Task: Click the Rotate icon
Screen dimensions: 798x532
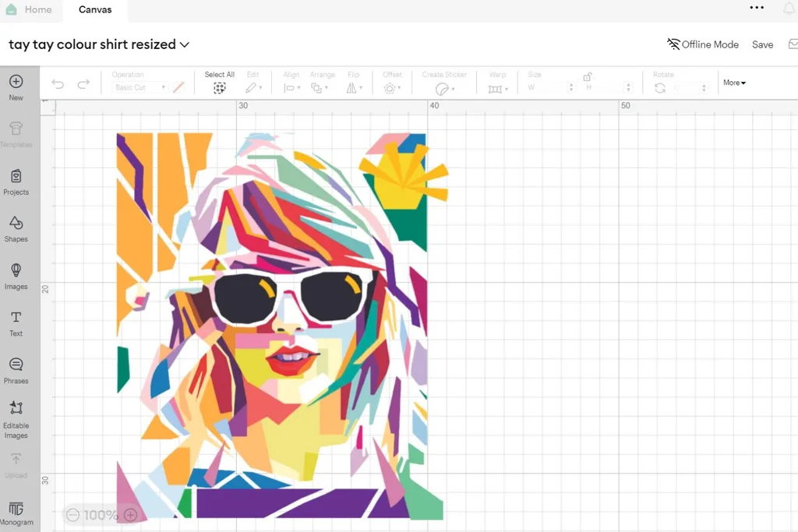Action: (x=660, y=88)
